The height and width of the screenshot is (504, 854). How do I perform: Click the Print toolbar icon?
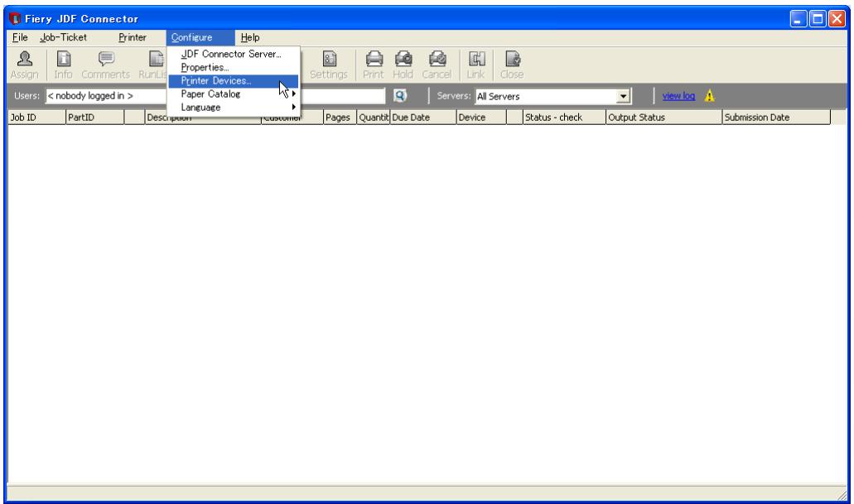click(x=374, y=65)
